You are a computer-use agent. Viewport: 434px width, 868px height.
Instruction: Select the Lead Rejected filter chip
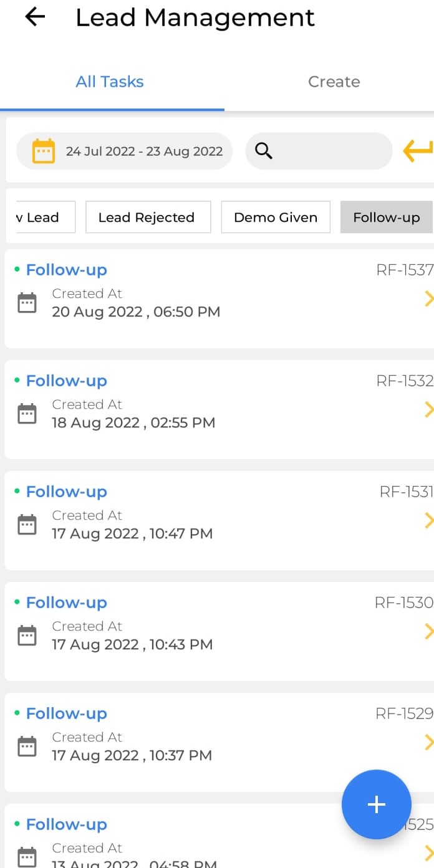click(148, 217)
